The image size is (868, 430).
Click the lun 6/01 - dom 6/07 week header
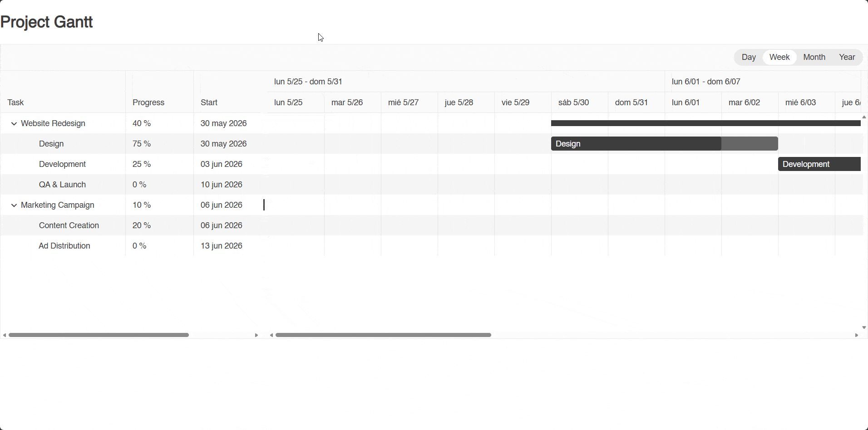tap(763, 82)
